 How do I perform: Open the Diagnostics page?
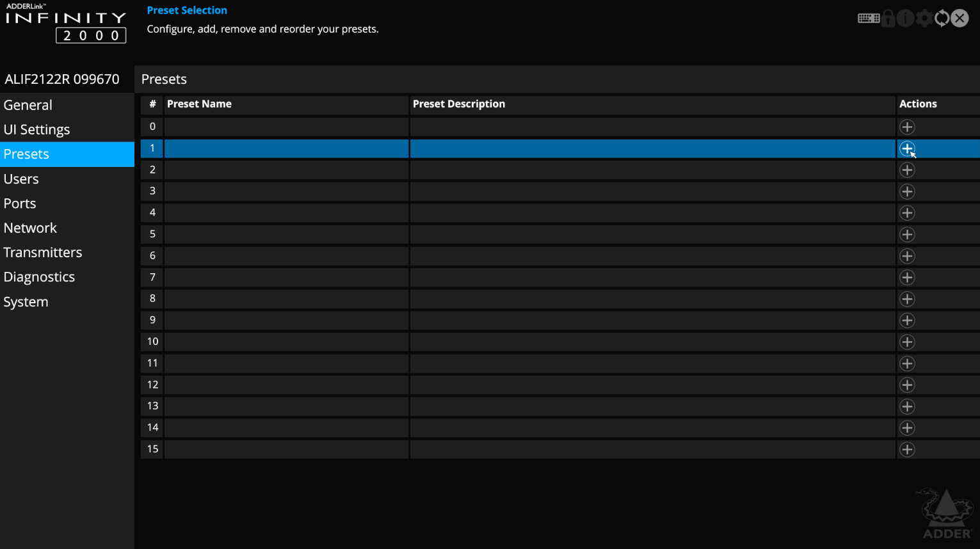tap(39, 277)
